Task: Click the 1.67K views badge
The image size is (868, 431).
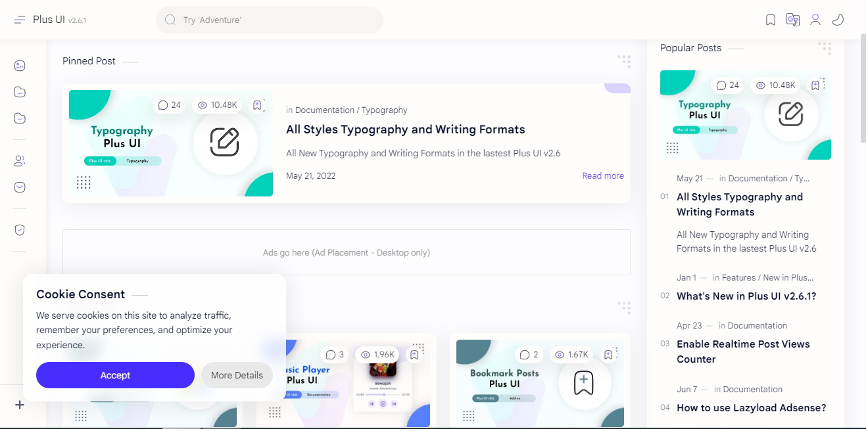Action: click(572, 355)
